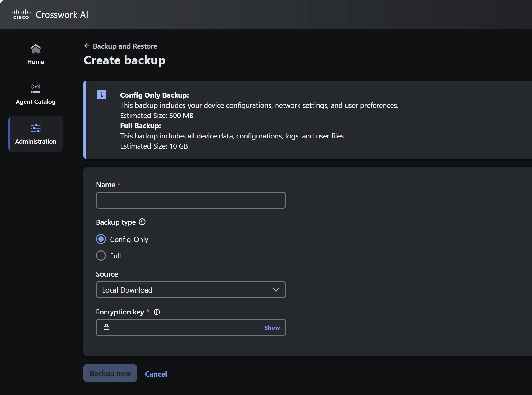Click the back arrow to Backup and Restore
The width and height of the screenshot is (532, 395).
coord(87,46)
